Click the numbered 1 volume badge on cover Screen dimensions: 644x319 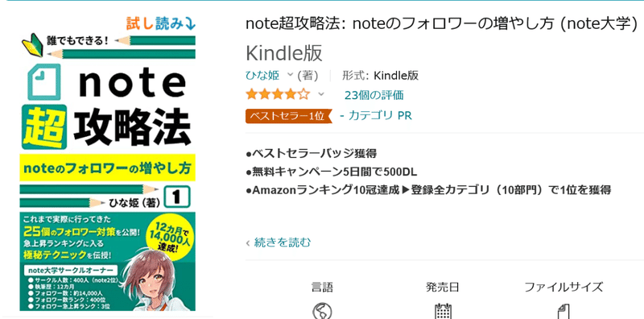tap(176, 197)
